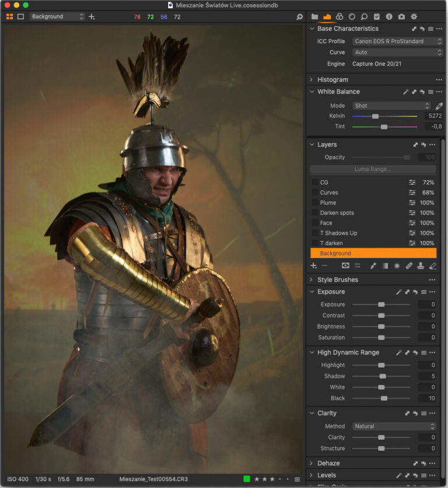This screenshot has height=488, width=448.
Task: Select the Background layer row
Action: tap(373, 253)
